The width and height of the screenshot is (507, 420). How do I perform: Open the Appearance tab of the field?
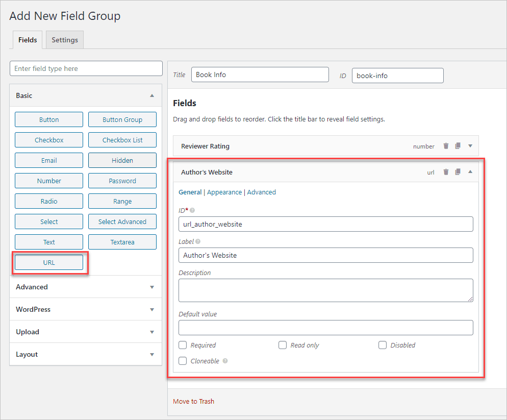pos(224,192)
